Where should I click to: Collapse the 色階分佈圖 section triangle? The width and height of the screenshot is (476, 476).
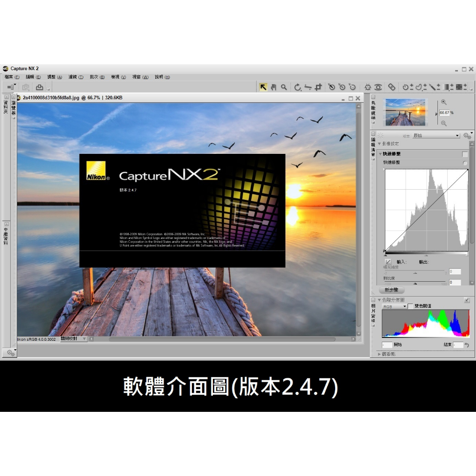coord(379,300)
